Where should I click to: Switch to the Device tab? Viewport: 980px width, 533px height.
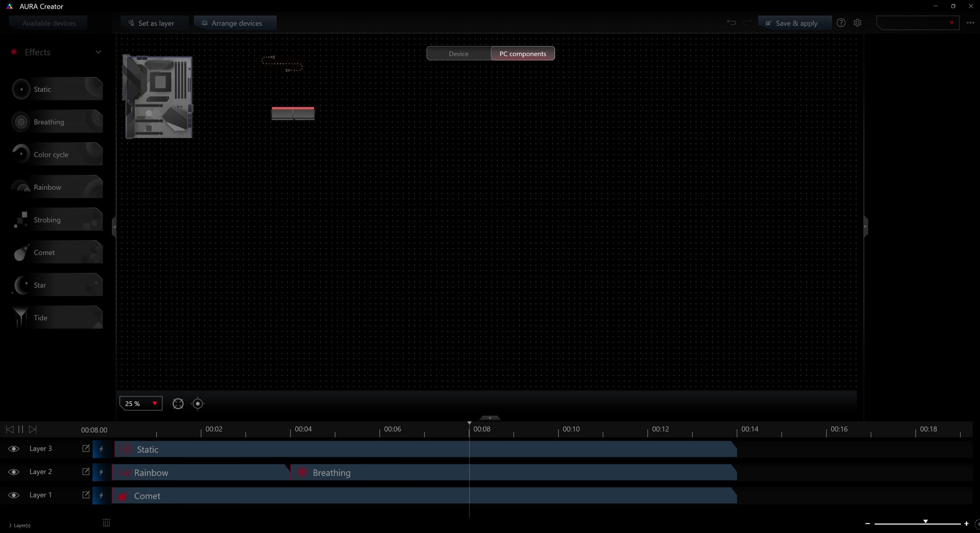pos(459,54)
